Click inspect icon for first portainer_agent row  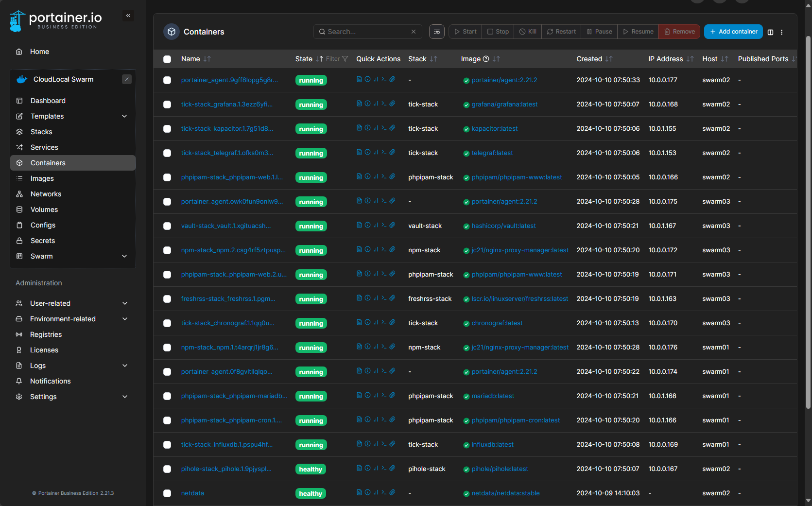tap(367, 79)
